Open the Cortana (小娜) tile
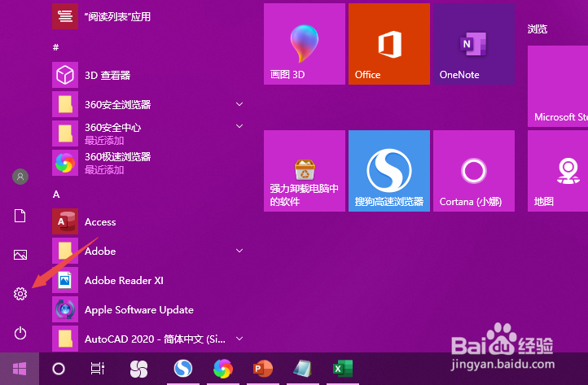 point(474,171)
